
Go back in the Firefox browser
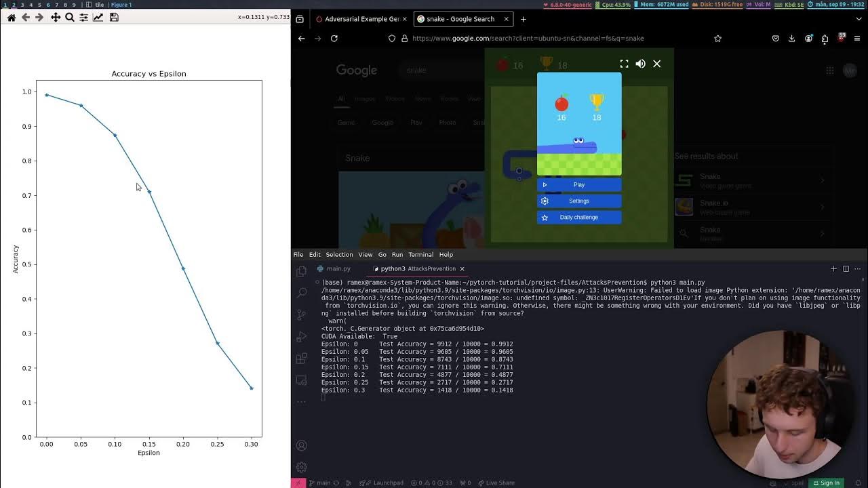pos(301,39)
